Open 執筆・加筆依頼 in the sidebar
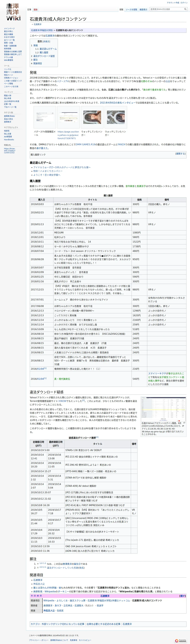The image size is (190, 644). pyautogui.click(x=10, y=46)
